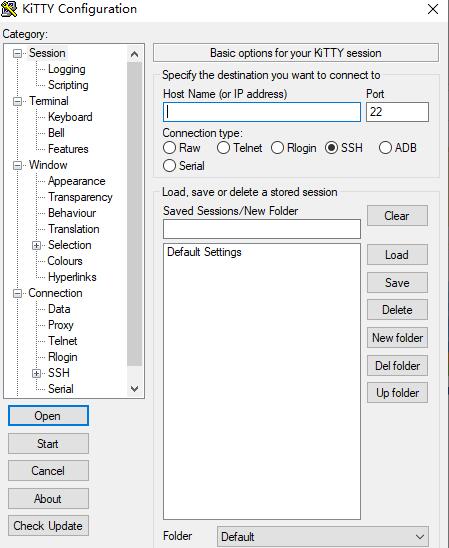Open the Keyboard settings category
The height and width of the screenshot is (548, 449).
pyautogui.click(x=70, y=117)
